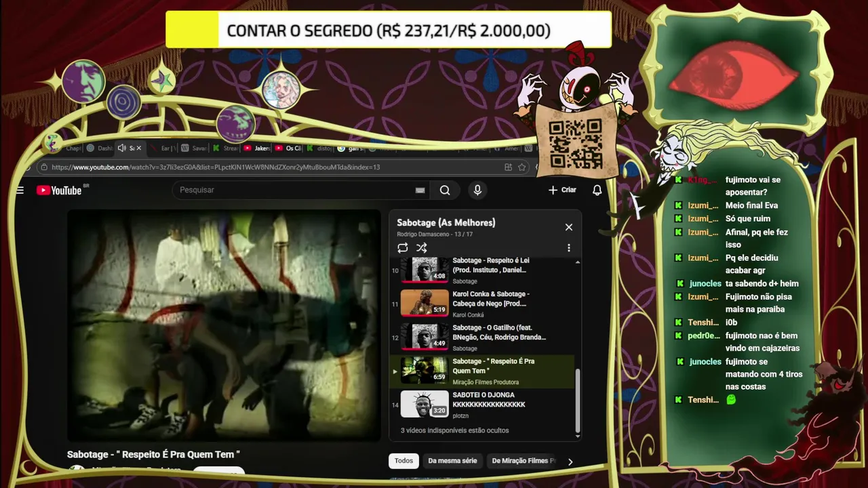This screenshot has height=488, width=868.
Task: Open playlist three-dot options menu
Action: (x=569, y=248)
